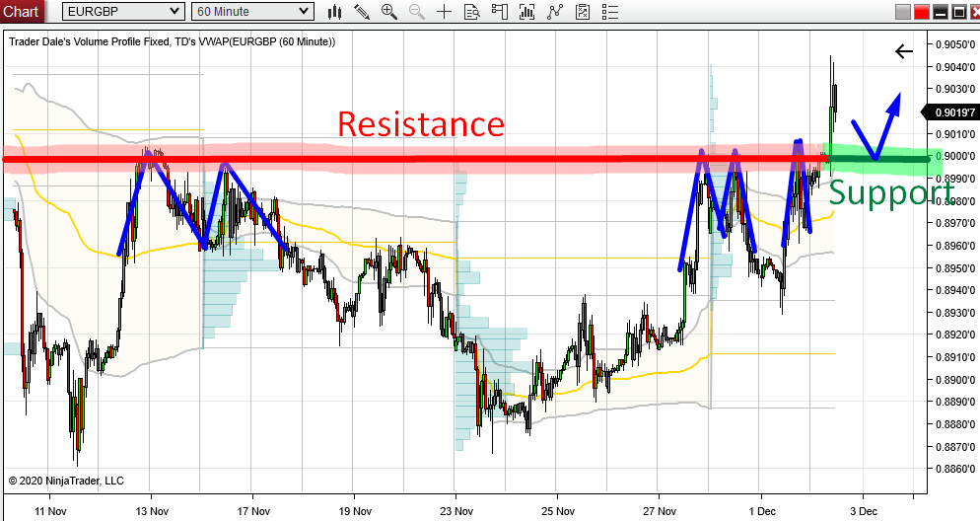
Task: Open the Strategies icon
Action: tap(583, 11)
